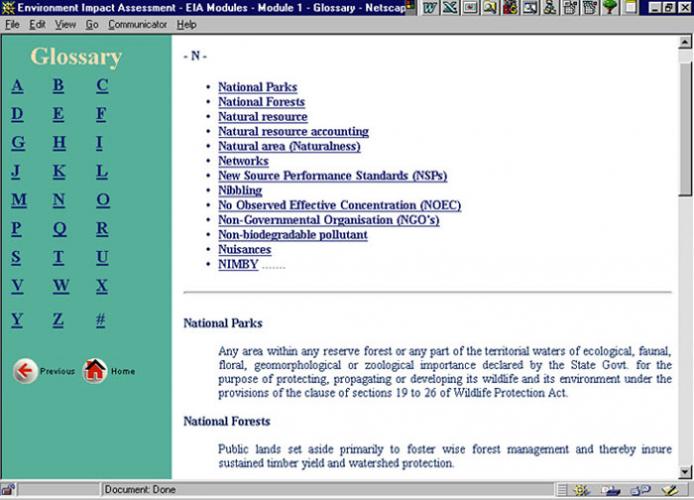Open No Observed Effective Concentration (NOEC) link
This screenshot has width=694, height=500.
tap(339, 205)
